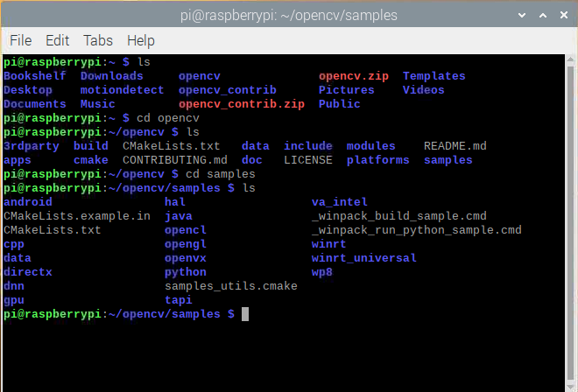Click the modules directory name
This screenshot has height=392, width=578.
[370, 146]
